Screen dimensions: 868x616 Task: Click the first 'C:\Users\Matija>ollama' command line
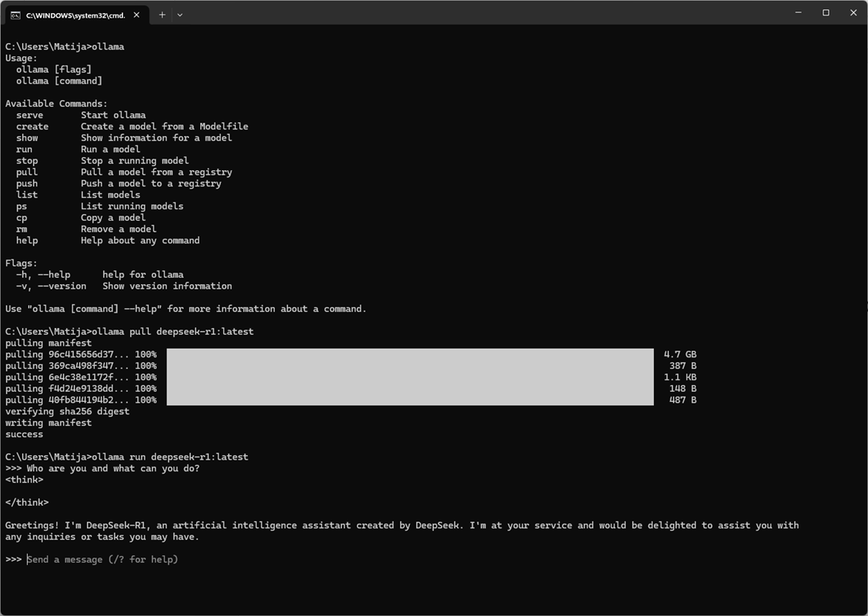tap(65, 47)
